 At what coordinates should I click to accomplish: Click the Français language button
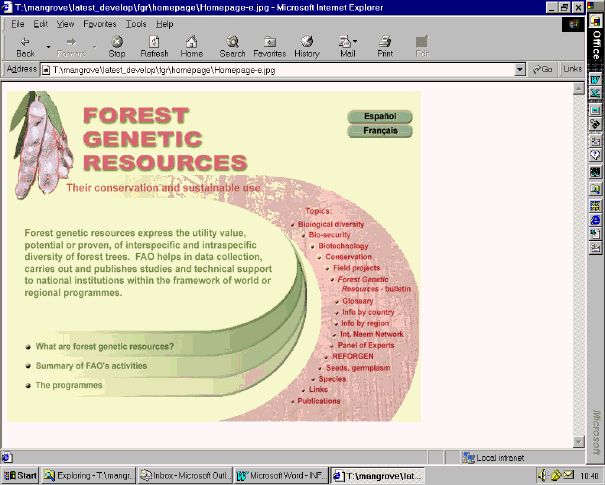click(379, 131)
